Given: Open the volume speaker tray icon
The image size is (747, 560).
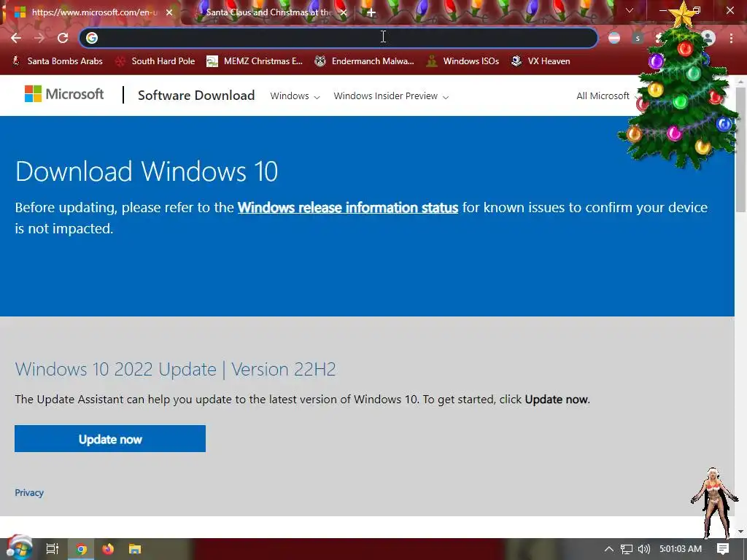Looking at the screenshot, I should (643, 549).
